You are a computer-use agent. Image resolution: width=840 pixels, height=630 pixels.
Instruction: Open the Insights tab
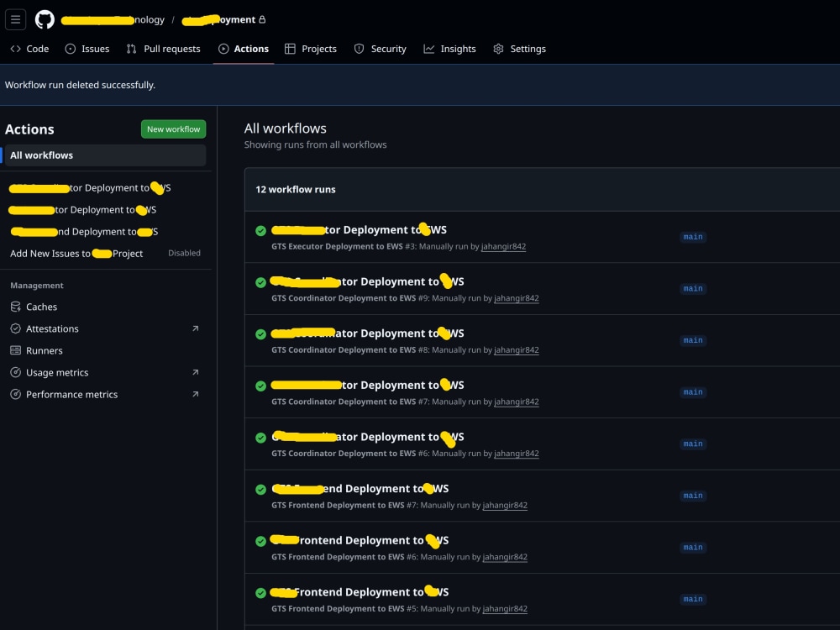[x=450, y=49]
